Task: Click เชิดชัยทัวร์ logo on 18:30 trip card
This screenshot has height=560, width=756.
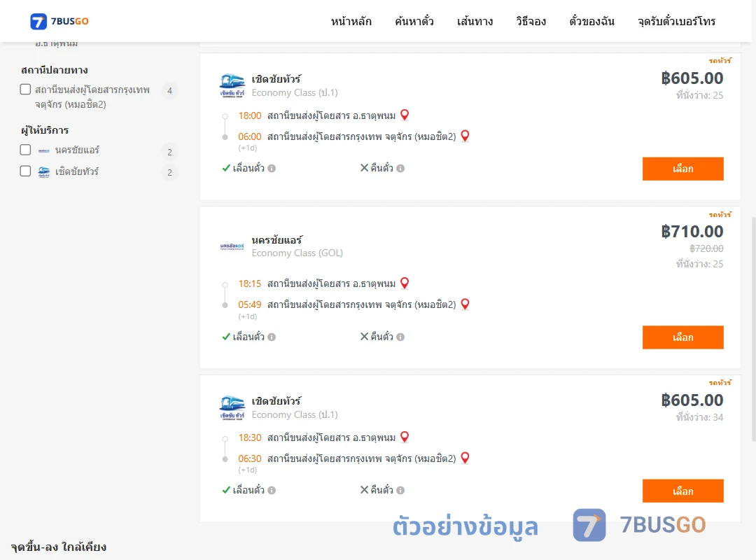Action: 232,408
